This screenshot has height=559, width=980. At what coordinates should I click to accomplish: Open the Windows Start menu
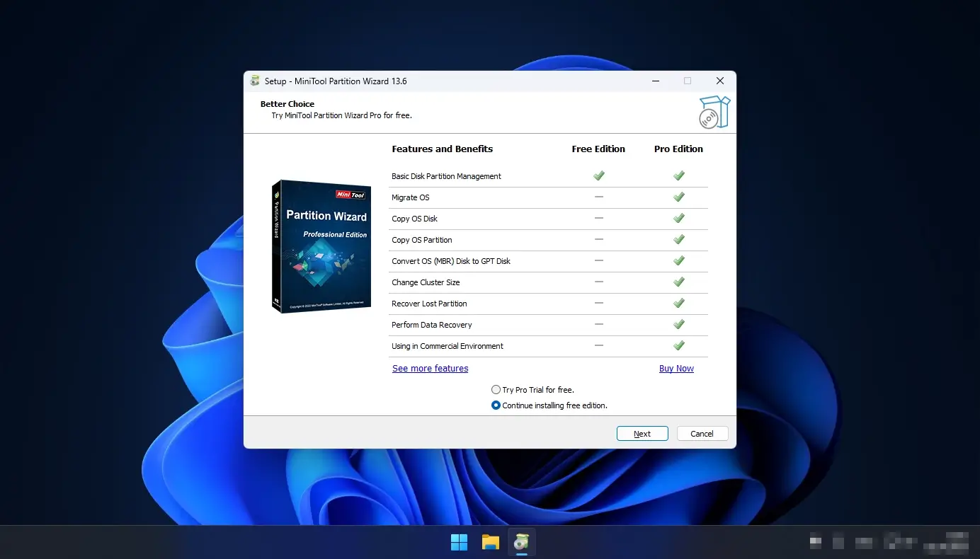pyautogui.click(x=460, y=542)
